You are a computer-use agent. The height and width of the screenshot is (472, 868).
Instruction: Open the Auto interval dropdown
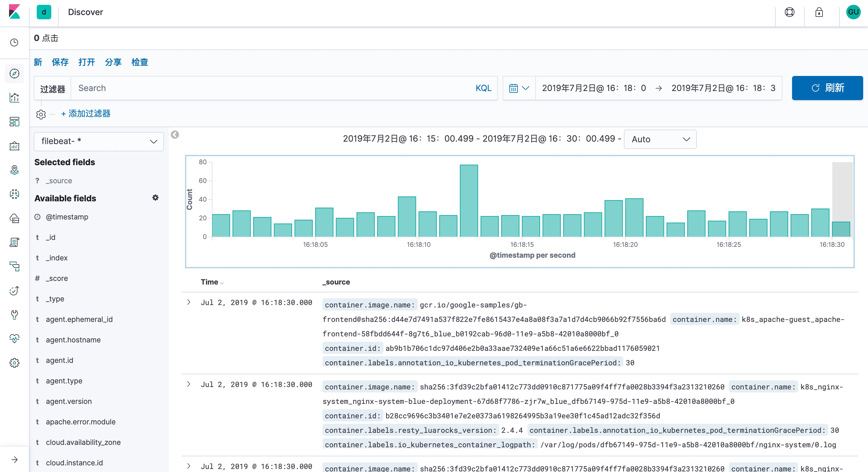coord(660,139)
